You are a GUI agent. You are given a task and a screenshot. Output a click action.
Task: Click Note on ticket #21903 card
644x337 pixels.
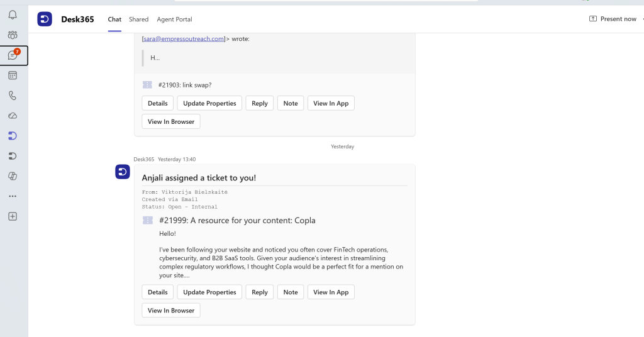(291, 103)
